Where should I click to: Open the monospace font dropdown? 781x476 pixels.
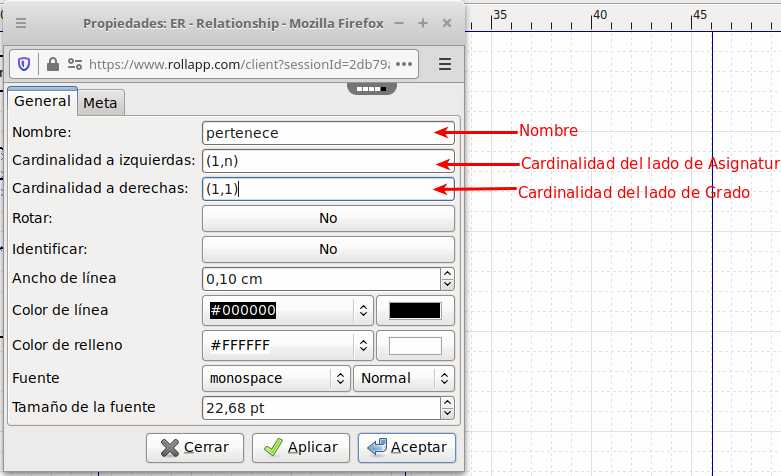(x=276, y=378)
